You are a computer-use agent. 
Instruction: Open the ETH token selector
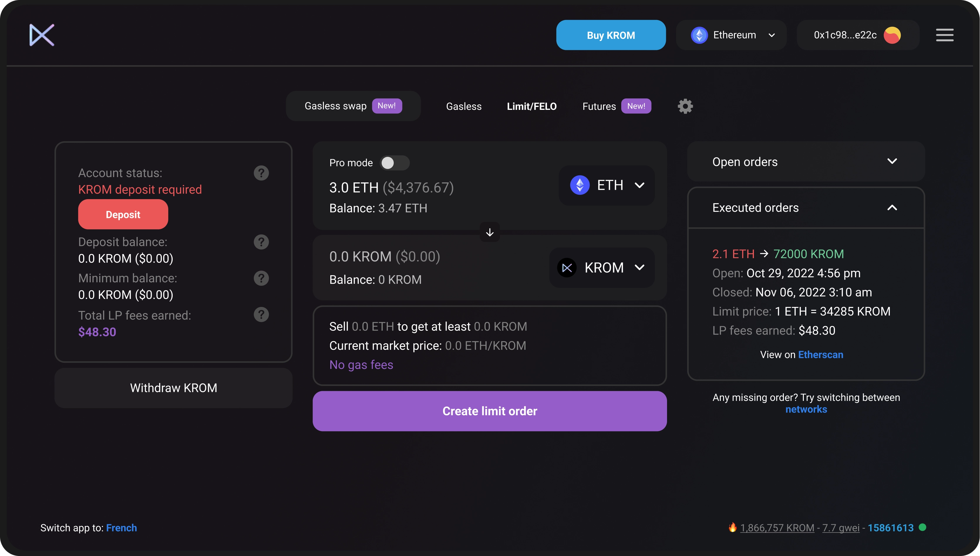[607, 186]
